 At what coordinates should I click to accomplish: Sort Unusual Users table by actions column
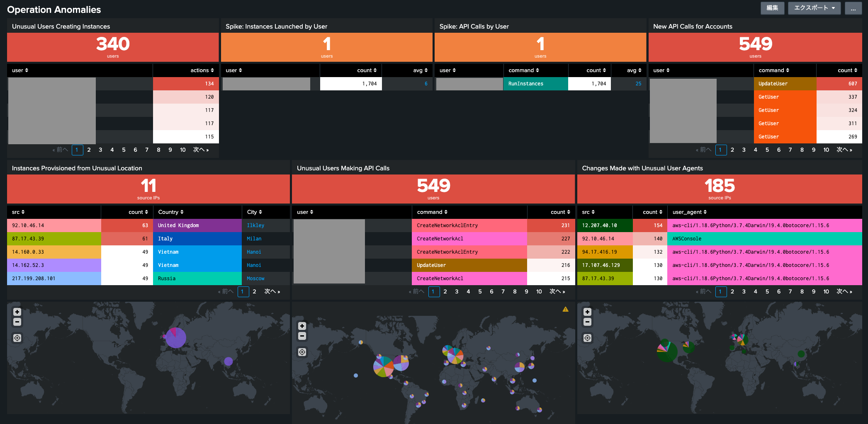[202, 70]
